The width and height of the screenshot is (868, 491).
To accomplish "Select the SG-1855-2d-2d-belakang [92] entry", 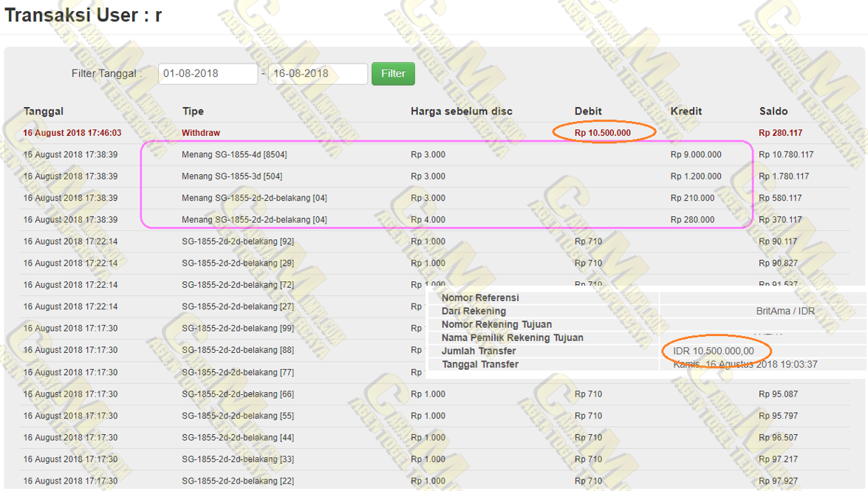I will coord(237,241).
